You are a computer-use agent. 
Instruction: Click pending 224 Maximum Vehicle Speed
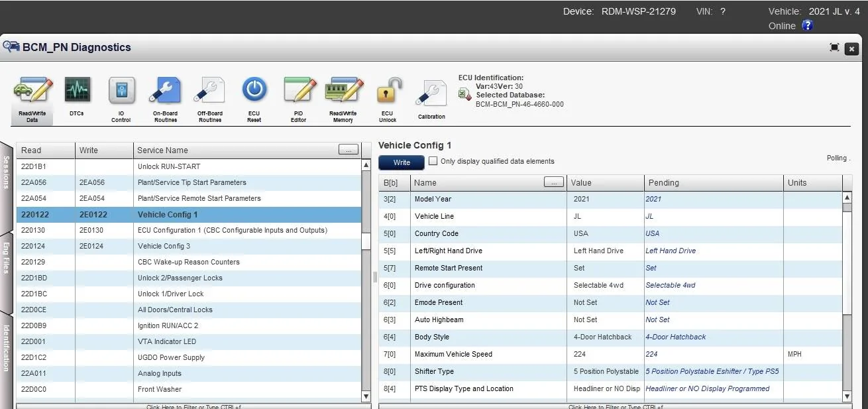tap(651, 354)
